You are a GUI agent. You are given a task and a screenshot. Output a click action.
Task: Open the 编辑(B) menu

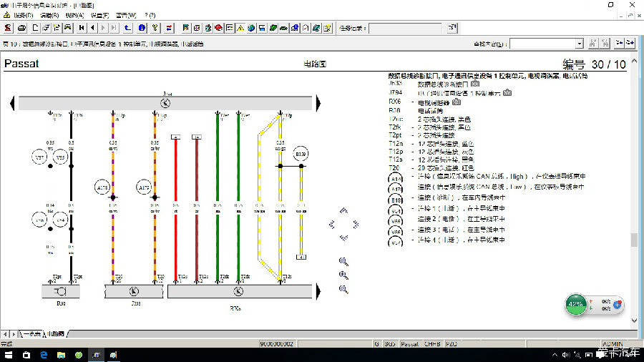coord(49,15)
